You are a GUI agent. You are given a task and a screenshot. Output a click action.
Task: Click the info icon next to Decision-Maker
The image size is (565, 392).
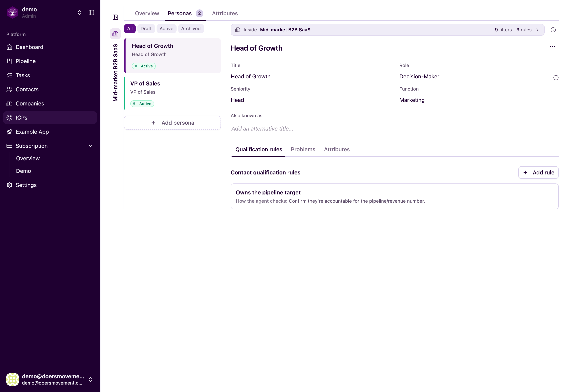556,78
